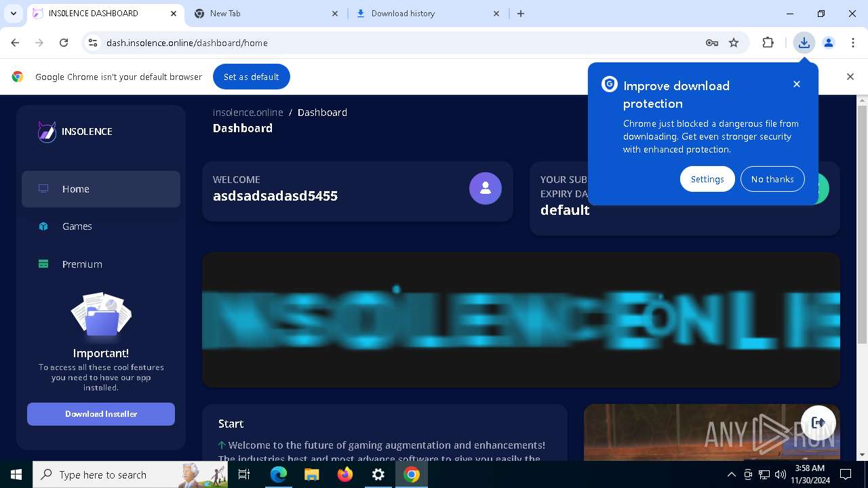Click the logout icon button

point(818,422)
